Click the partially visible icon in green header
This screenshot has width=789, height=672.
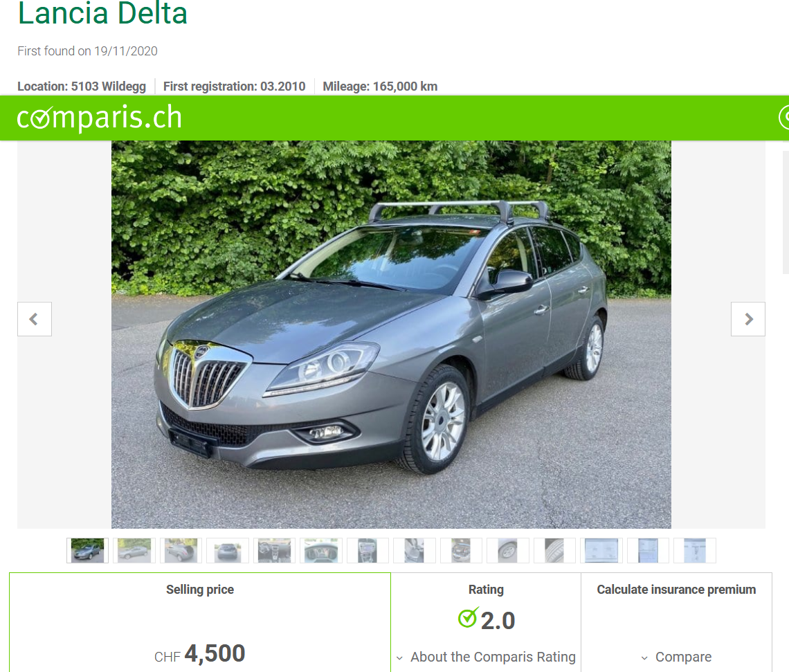(x=783, y=118)
